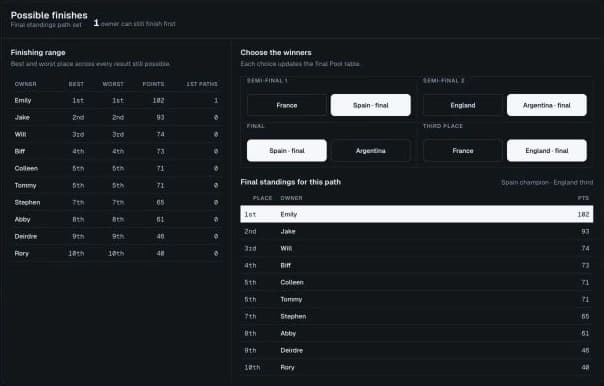604x386 pixels.
Task: Select Abby in the Finishing range table
Action: 116,219
